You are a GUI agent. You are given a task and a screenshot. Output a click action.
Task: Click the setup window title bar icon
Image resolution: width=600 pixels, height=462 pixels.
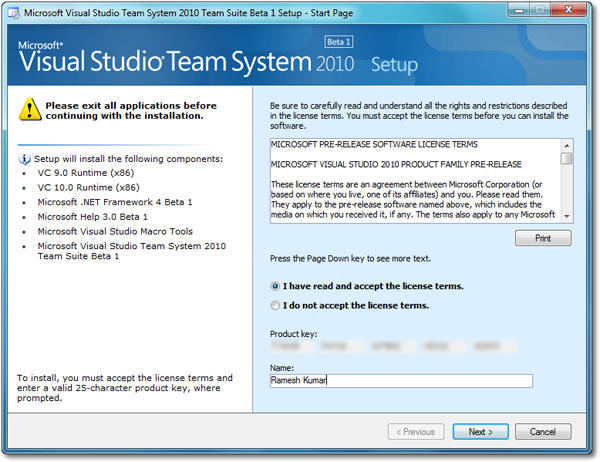pyautogui.click(x=14, y=13)
